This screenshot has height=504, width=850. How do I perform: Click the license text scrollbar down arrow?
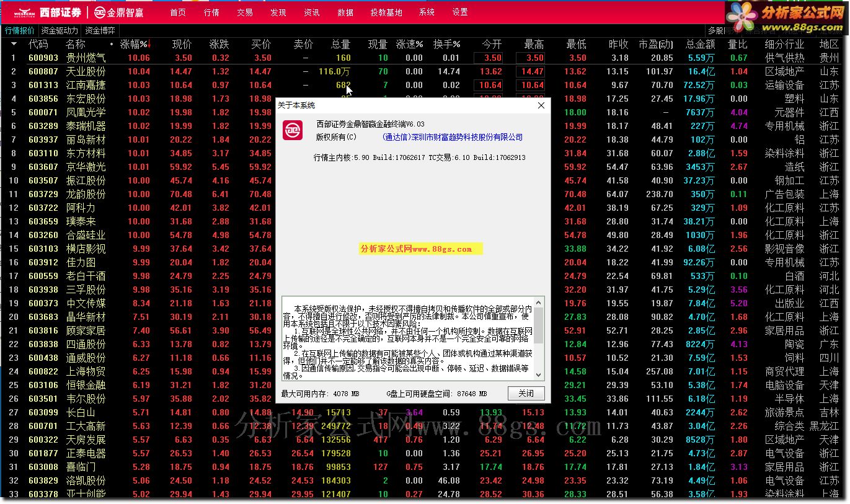(539, 375)
